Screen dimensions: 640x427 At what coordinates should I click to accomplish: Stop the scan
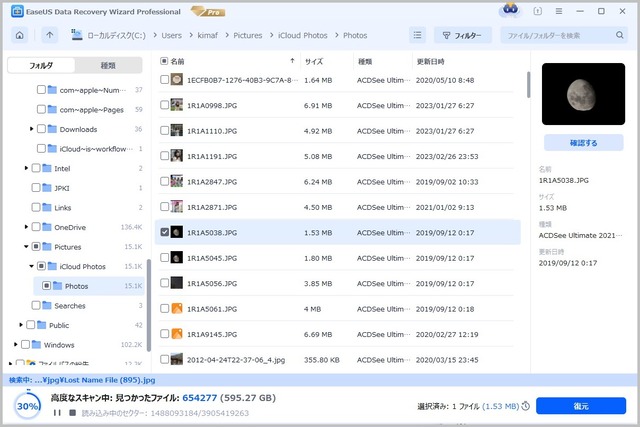[73, 413]
